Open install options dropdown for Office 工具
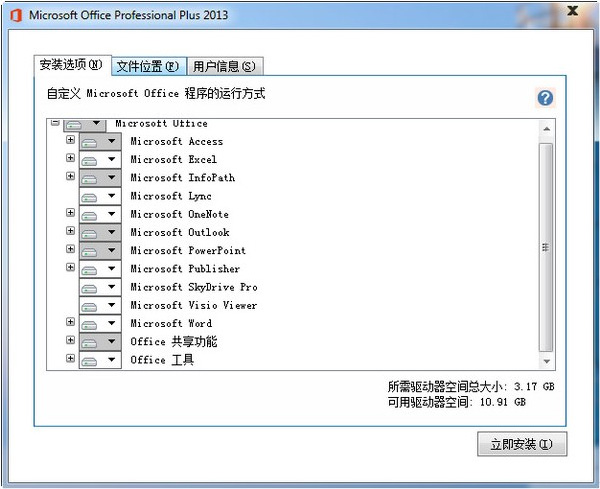 coord(100,360)
